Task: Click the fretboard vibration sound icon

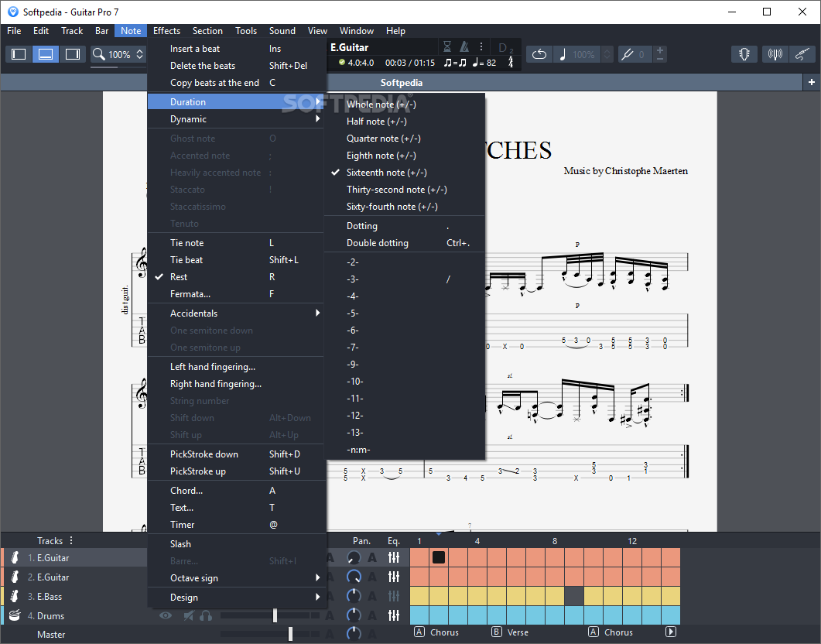Action: click(775, 54)
